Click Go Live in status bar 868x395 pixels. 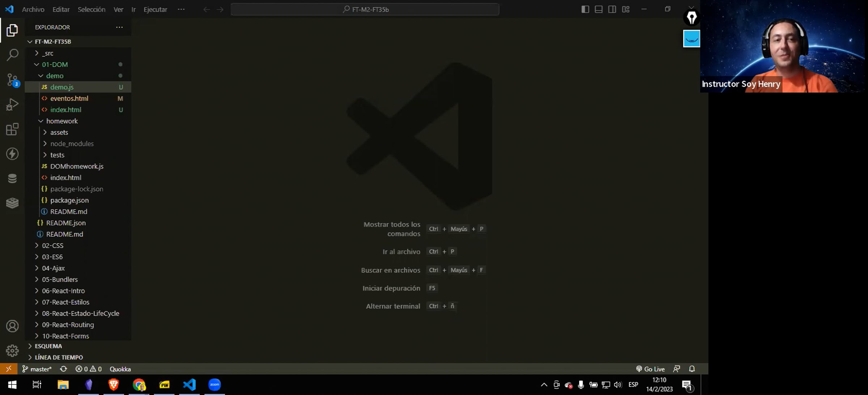click(x=650, y=369)
